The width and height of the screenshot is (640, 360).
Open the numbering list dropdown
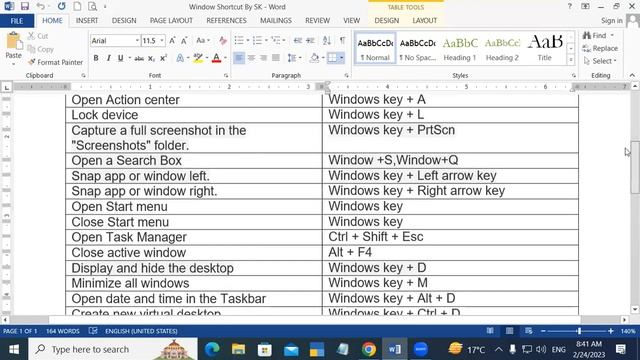point(266,40)
